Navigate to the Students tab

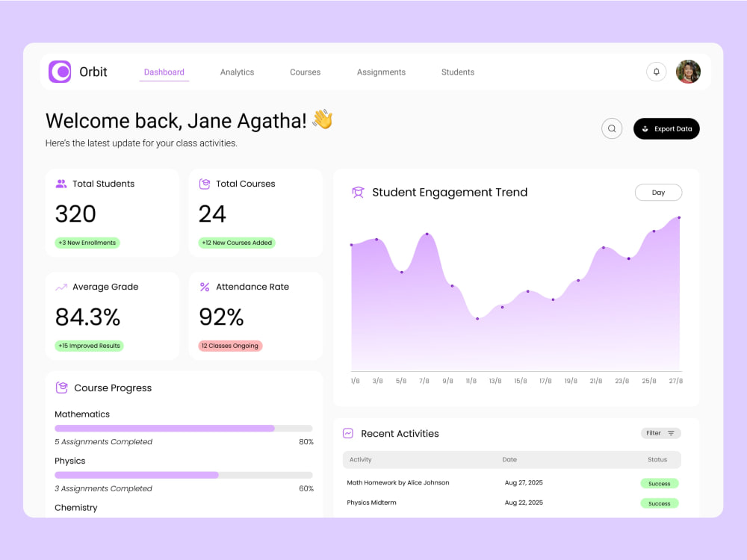point(458,72)
